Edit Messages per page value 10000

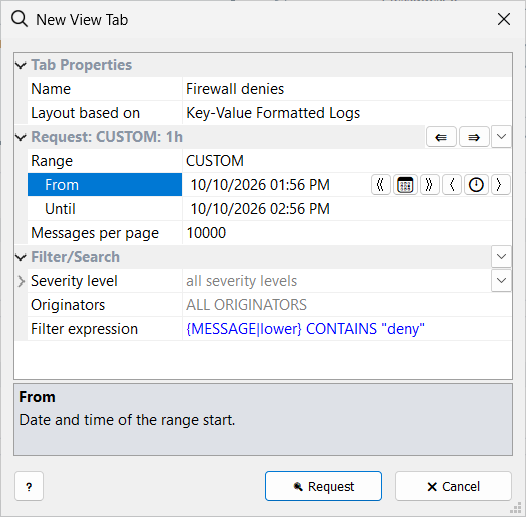coord(347,233)
